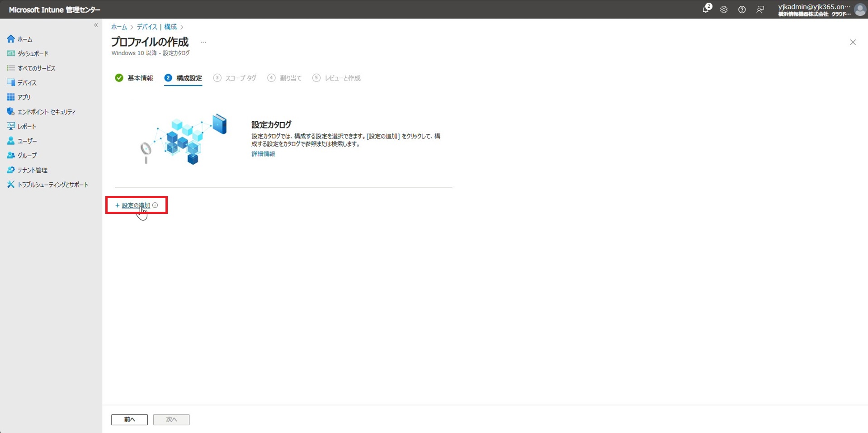Open the ellipsis menu beside プロファイルの作成

tap(203, 42)
